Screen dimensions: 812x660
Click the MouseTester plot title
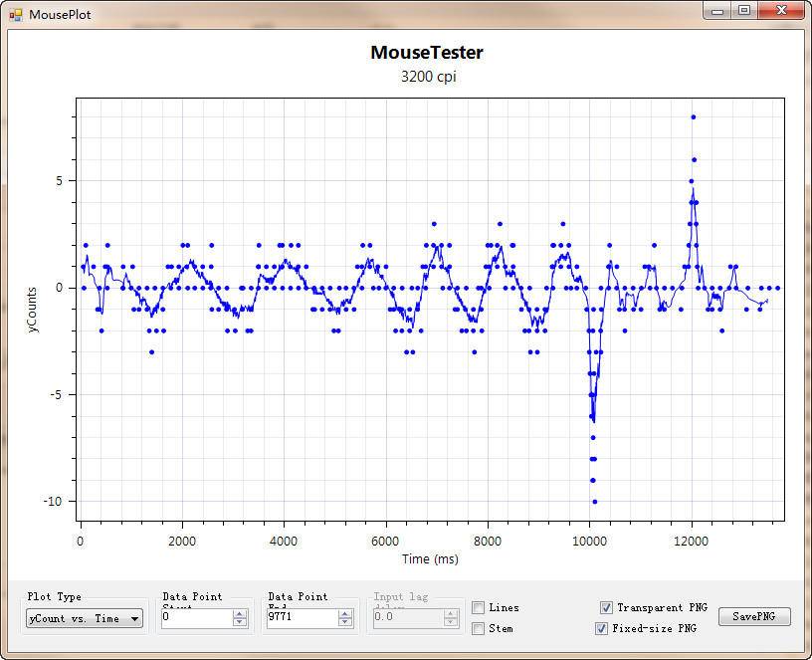[427, 53]
